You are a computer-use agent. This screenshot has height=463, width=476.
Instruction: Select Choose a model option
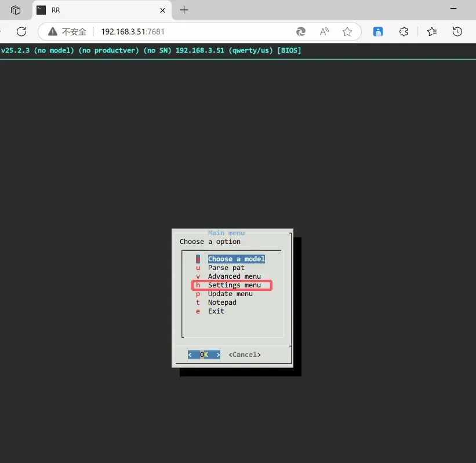point(236,259)
